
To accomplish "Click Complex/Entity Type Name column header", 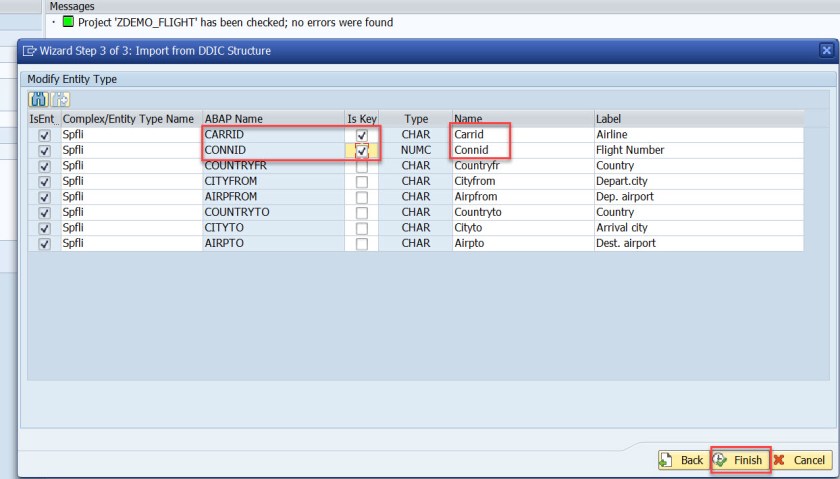I will click(x=131, y=119).
